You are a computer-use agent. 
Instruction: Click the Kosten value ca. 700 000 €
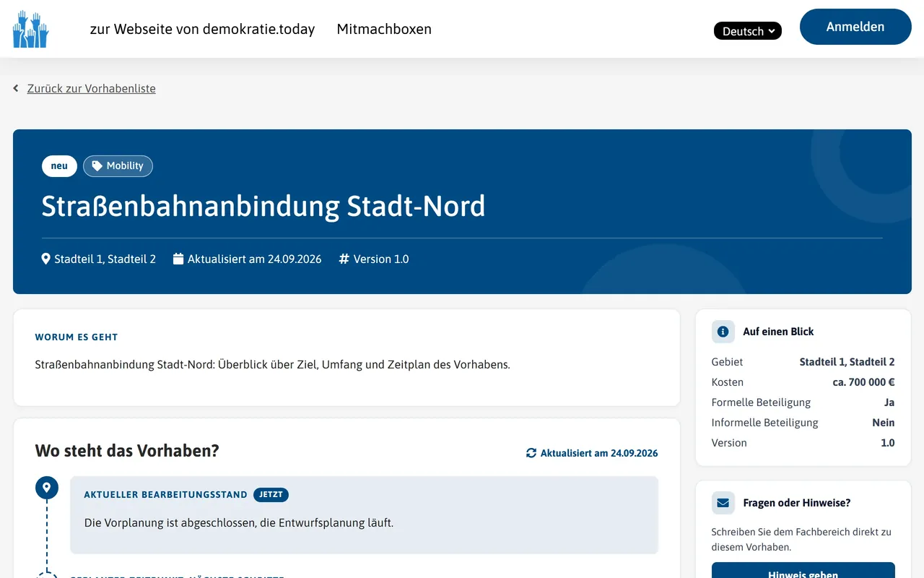(x=863, y=382)
